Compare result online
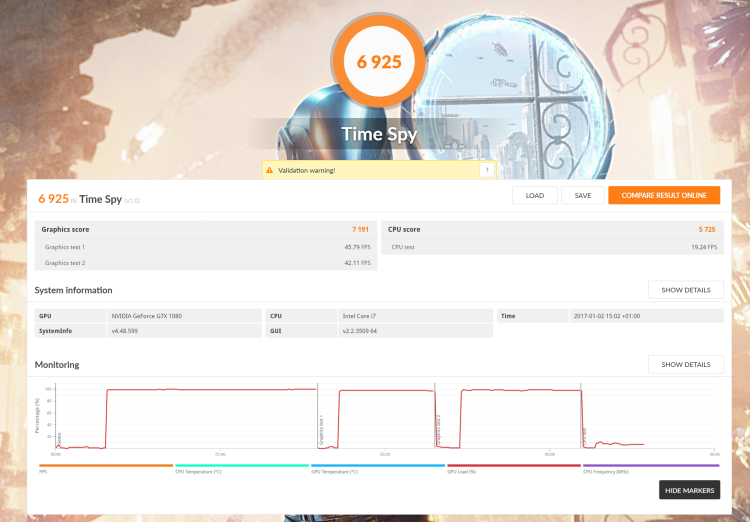This screenshot has width=750, height=522. pos(664,195)
